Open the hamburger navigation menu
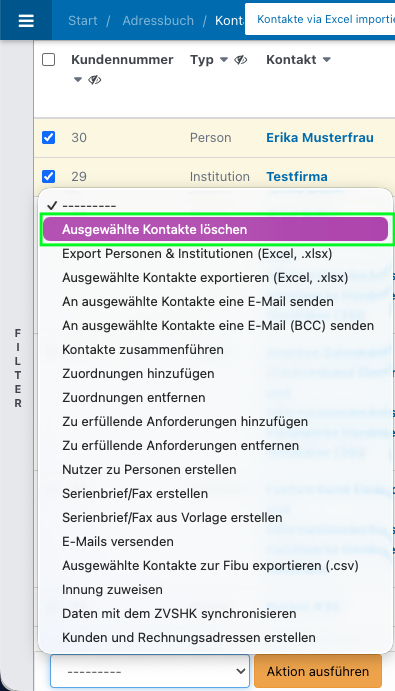This screenshot has height=691, width=395. click(26, 21)
